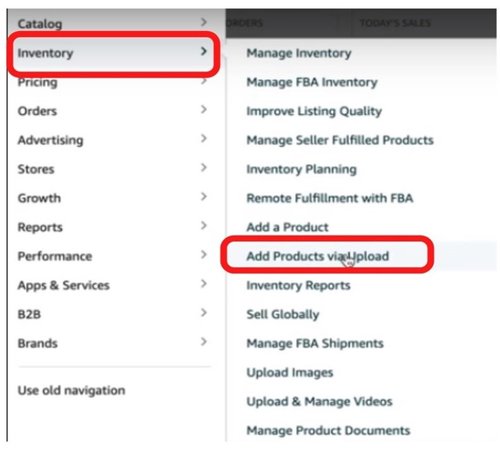Image resolution: width=500 pixels, height=453 pixels.
Task: Open Manage FBA Inventory
Action: pos(312,82)
